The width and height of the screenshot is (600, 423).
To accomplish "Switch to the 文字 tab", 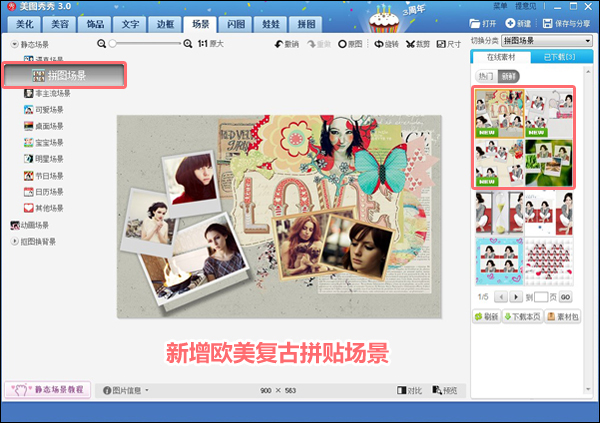I will pos(130,24).
